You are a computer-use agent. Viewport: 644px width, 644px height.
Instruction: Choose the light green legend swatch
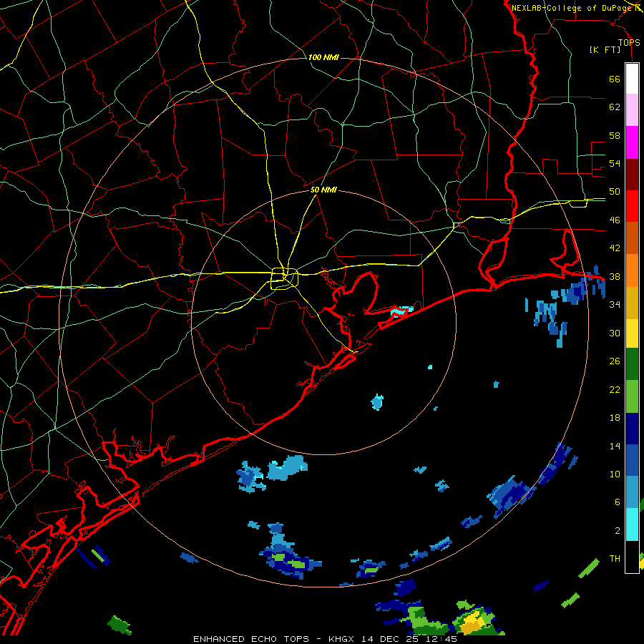coord(632,396)
